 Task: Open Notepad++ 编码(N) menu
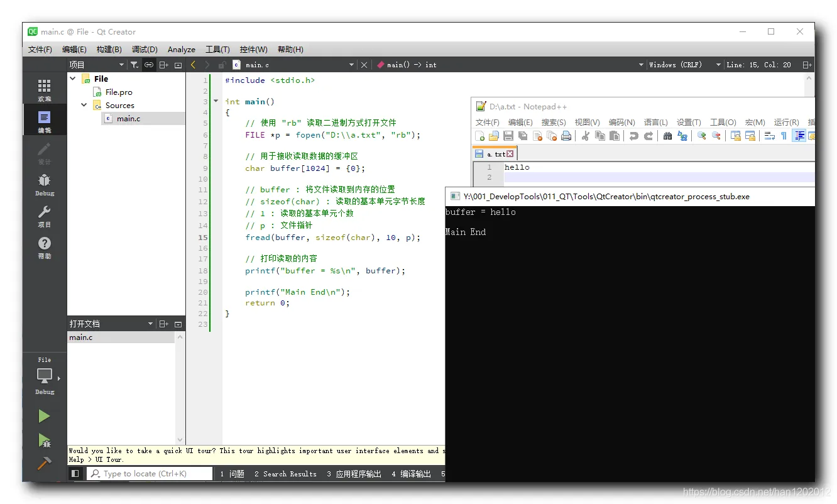pyautogui.click(x=621, y=123)
